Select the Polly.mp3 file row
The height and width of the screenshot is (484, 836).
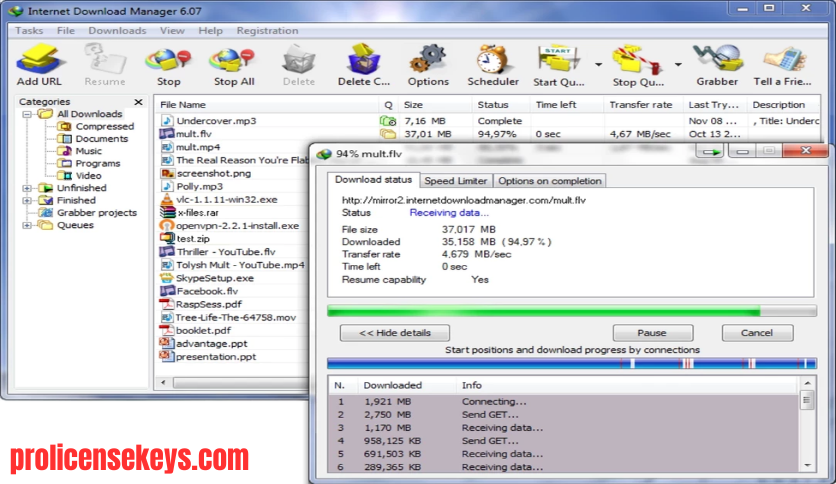tap(232, 186)
